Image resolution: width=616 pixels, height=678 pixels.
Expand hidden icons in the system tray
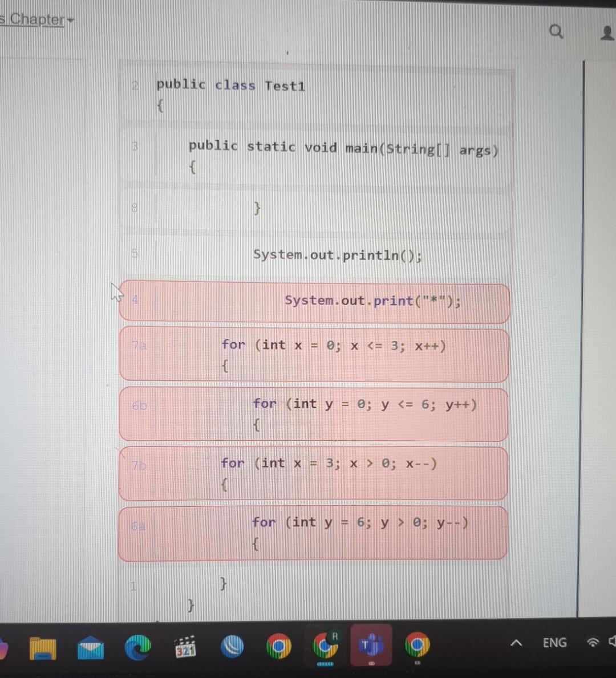click(x=516, y=643)
